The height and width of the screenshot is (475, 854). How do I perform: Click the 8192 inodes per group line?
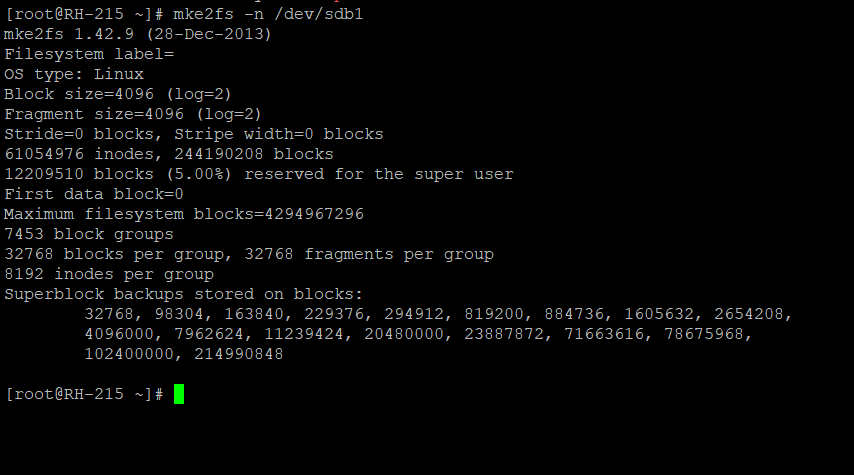tap(109, 274)
